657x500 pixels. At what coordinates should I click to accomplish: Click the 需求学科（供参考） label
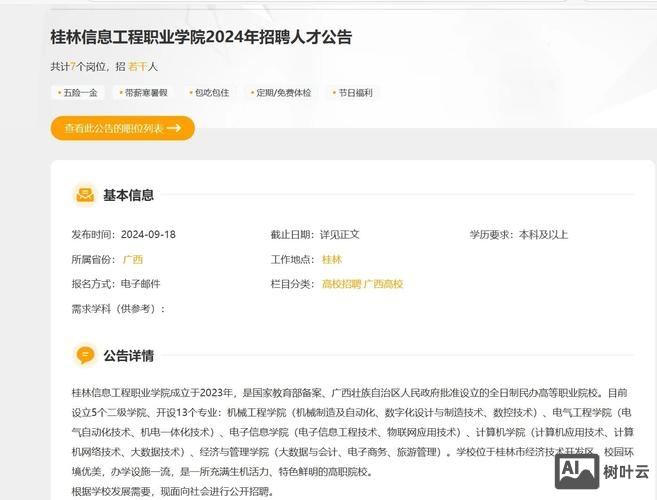[119, 309]
